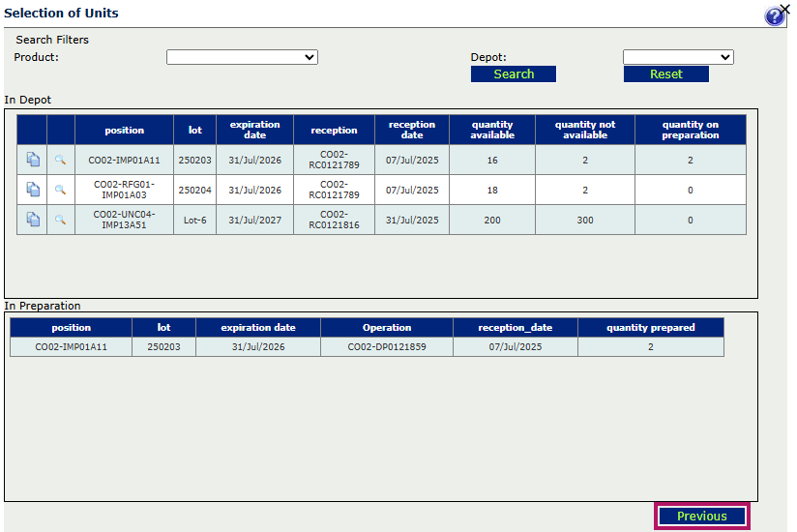Select the 'quantity available' column header

point(492,130)
